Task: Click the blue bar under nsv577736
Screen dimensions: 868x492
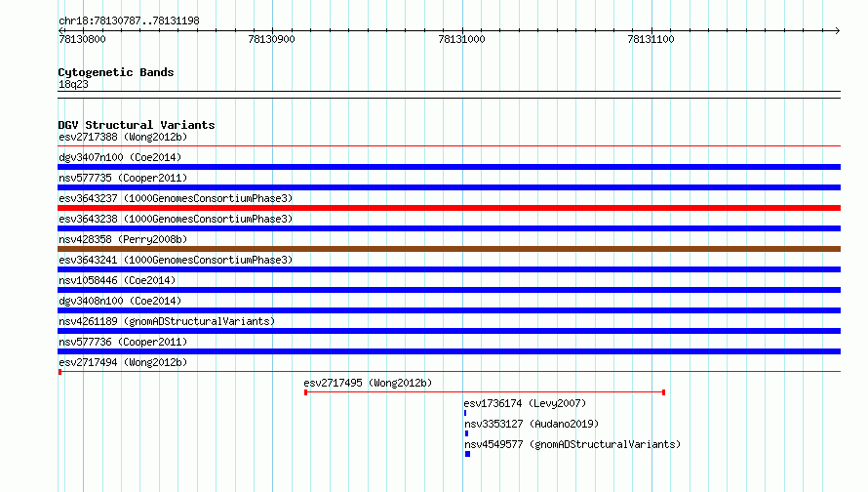Action: [x=449, y=351]
